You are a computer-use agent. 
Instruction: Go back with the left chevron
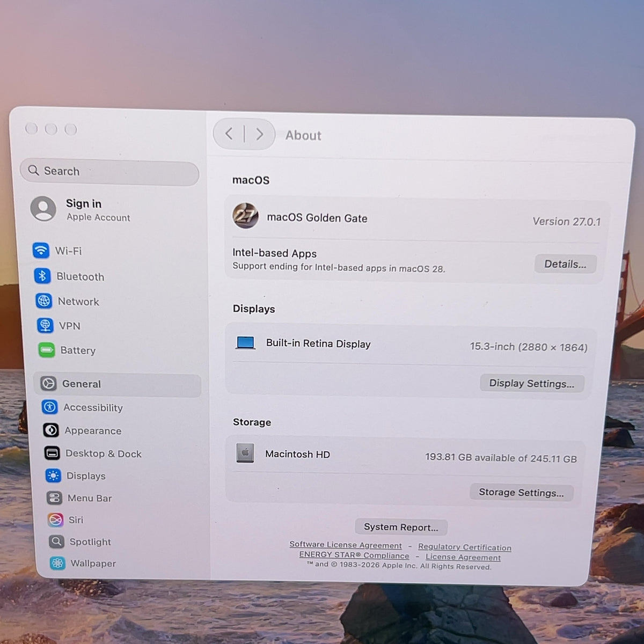click(229, 134)
